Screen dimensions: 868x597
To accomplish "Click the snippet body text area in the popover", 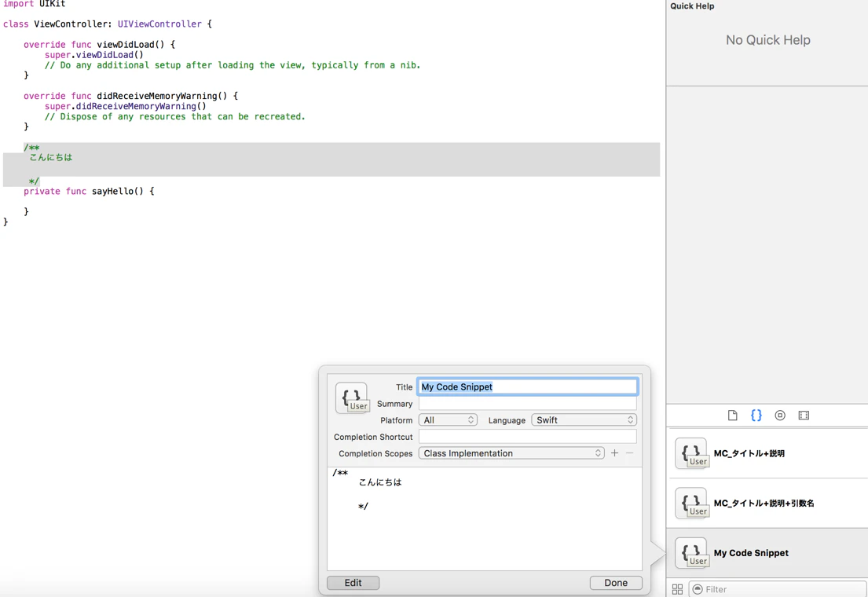I will click(x=485, y=518).
